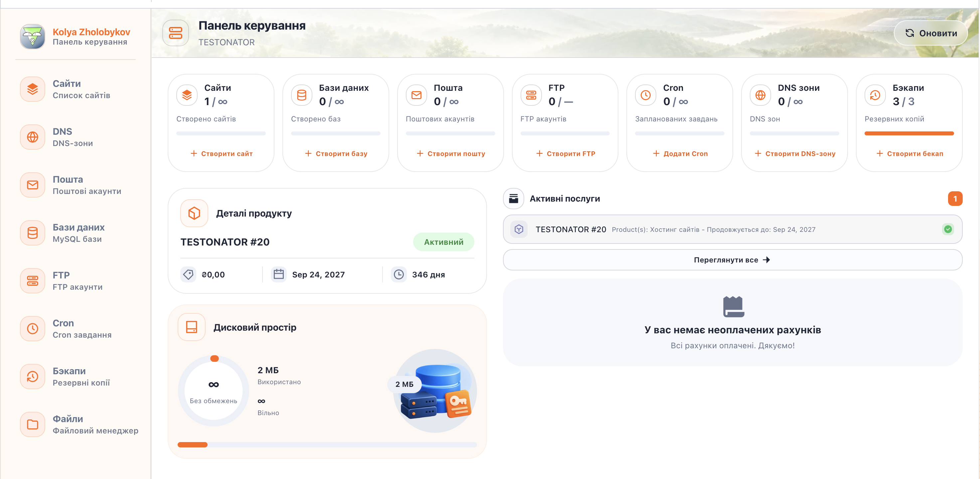This screenshot has width=980, height=479.
Task: Click the FTP server icon in sidebar
Action: click(x=33, y=281)
